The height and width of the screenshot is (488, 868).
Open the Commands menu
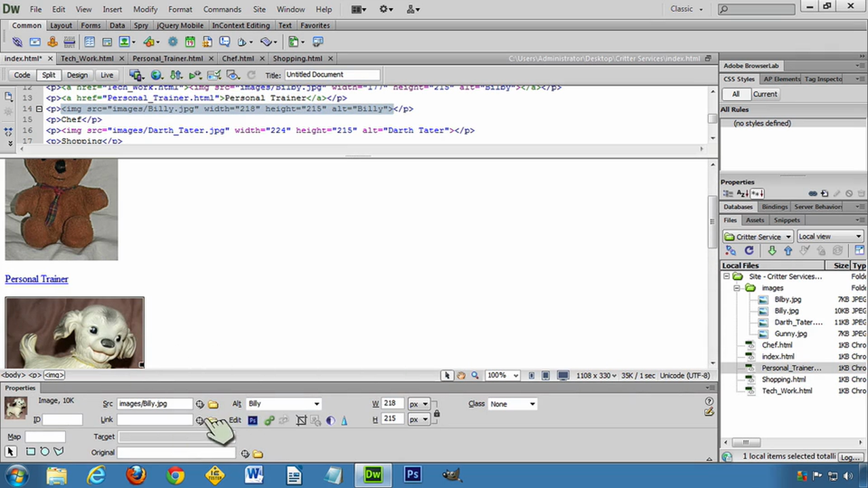[222, 9]
